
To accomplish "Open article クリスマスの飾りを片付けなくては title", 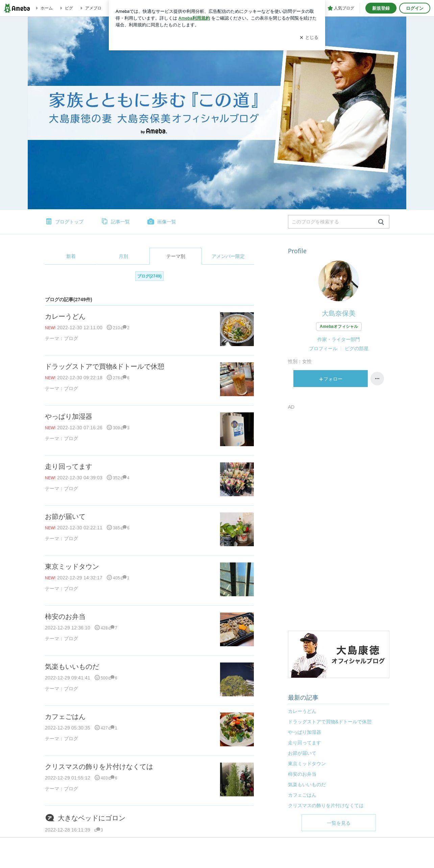I will click(x=99, y=767).
